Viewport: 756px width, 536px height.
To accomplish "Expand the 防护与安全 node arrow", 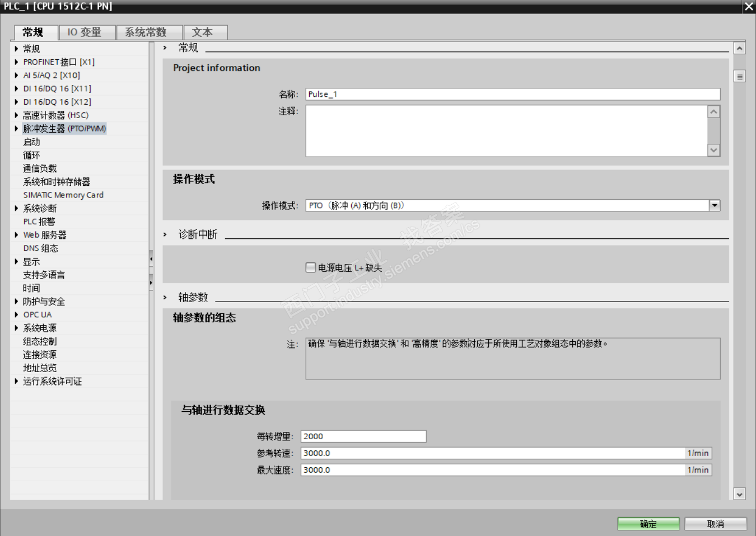I will point(16,302).
